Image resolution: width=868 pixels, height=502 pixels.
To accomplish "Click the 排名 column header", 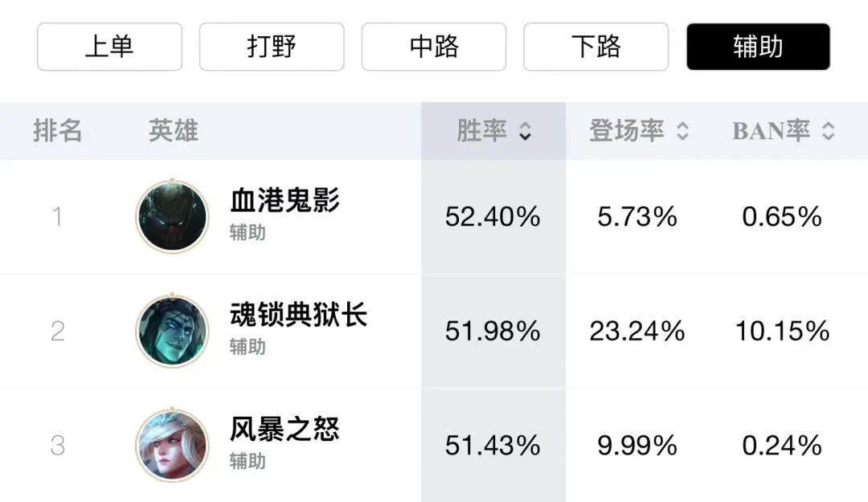I will 58,131.
